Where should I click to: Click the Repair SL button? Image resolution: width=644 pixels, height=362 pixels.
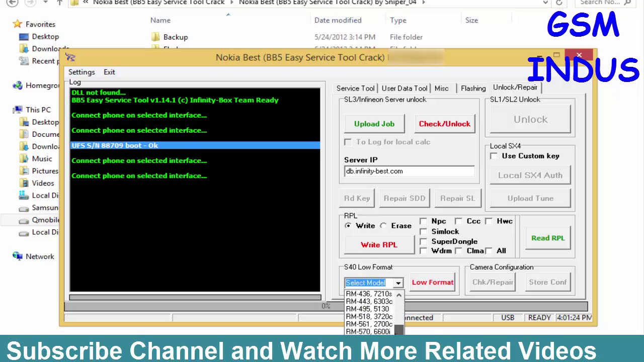[458, 198]
